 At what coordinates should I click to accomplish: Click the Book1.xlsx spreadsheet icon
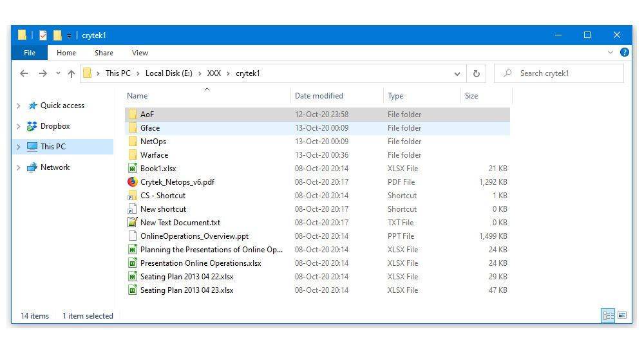[x=132, y=169]
